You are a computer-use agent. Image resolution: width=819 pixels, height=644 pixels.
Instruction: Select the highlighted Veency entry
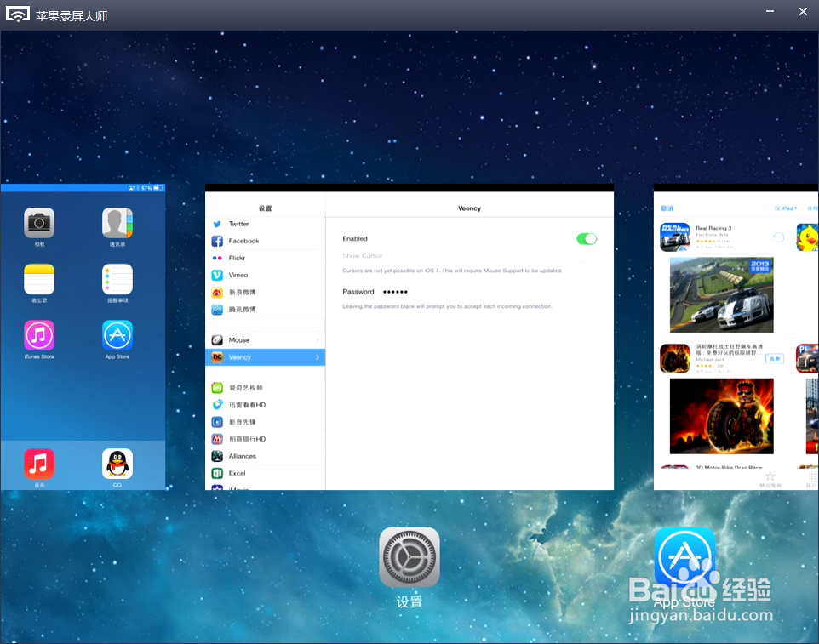click(x=266, y=357)
